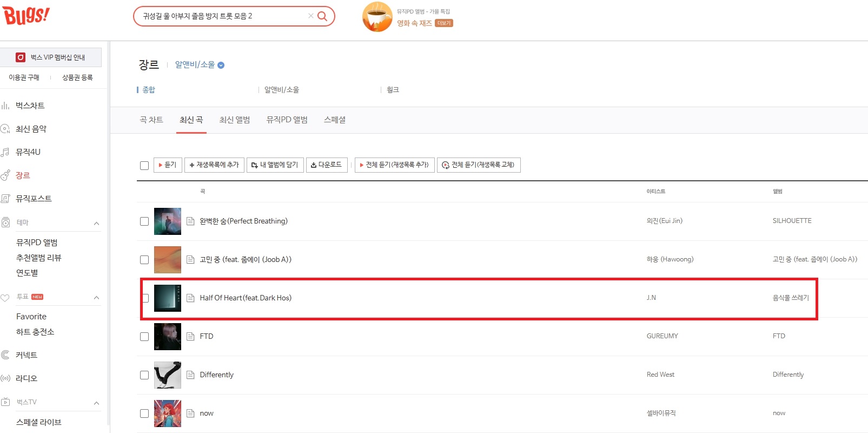Screen dimensions: 868x433
Task: Clear the search field with X icon
Action: coord(310,16)
